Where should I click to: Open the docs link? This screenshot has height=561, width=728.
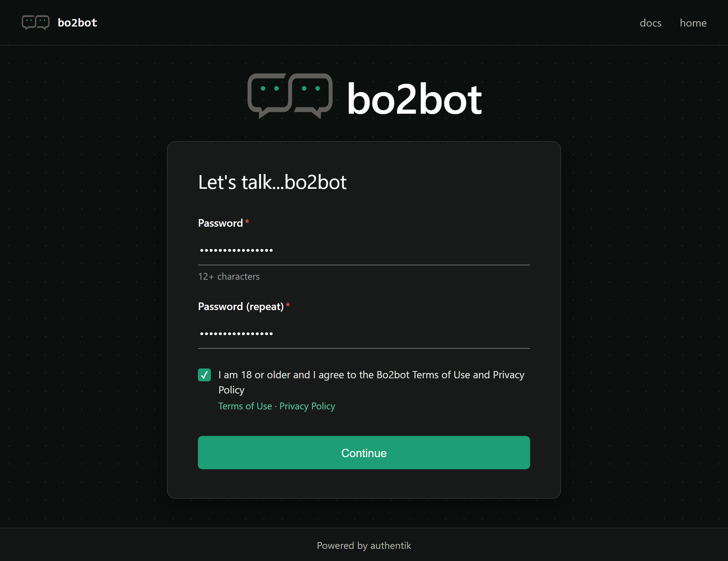pos(650,23)
